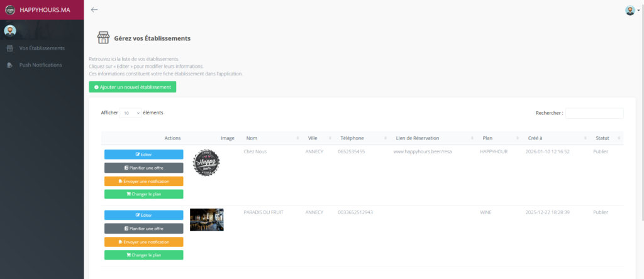Click Planifier une offre for Chez Nous

[x=143, y=168]
